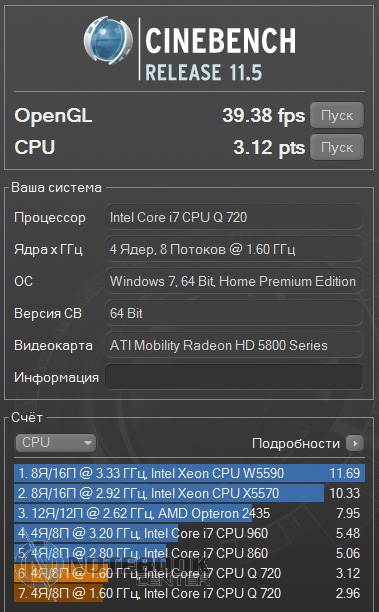Click the ОС field showing Windows 7
This screenshot has height=612, width=379.
pyautogui.click(x=233, y=281)
